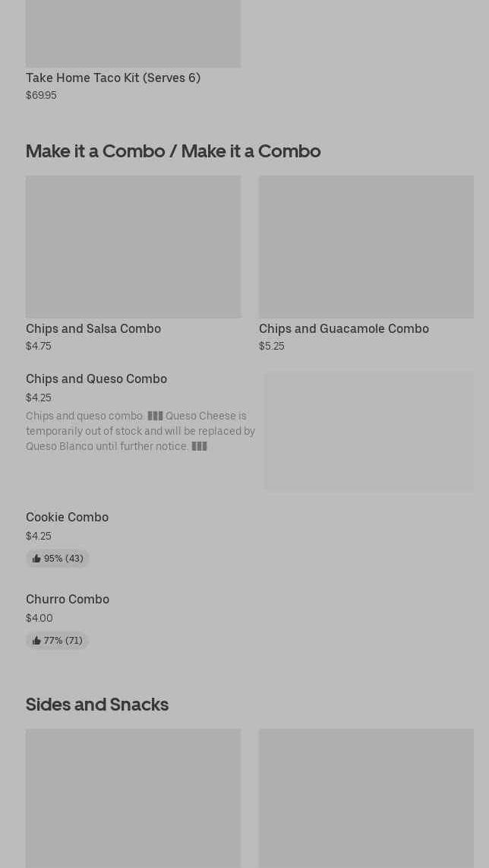Click the $4.00 Churro Combo price

coord(39,618)
